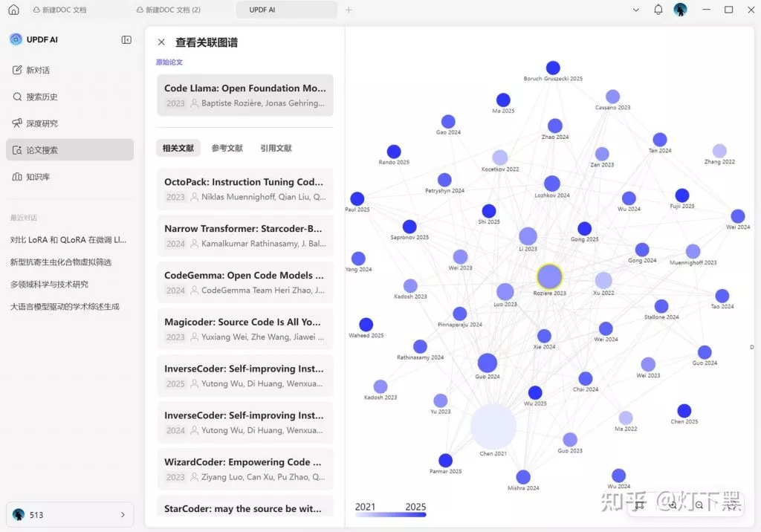Click the user avatar in title bar
The width and height of the screenshot is (761, 532).
click(x=680, y=10)
